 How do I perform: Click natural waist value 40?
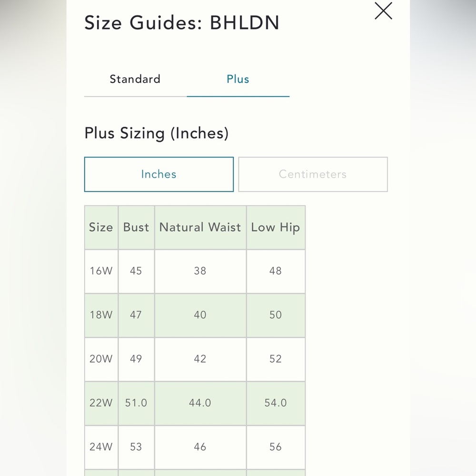(200, 315)
